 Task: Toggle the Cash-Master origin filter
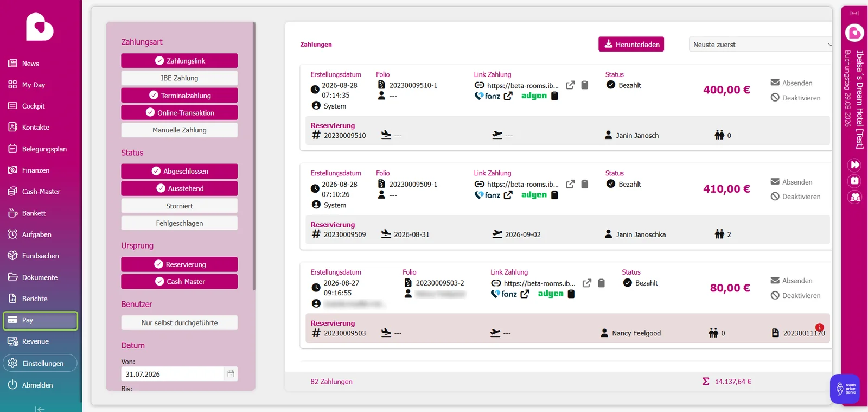(x=180, y=282)
